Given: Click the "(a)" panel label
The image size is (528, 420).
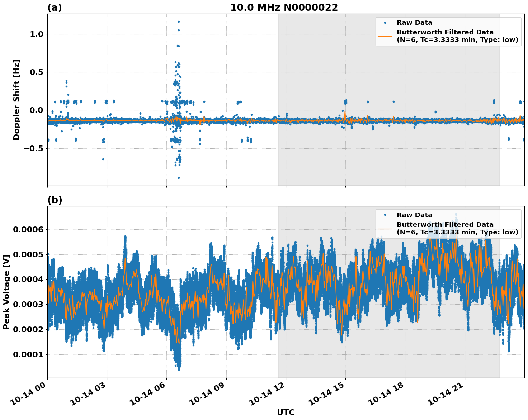Looking at the screenshot, I should (55, 8).
